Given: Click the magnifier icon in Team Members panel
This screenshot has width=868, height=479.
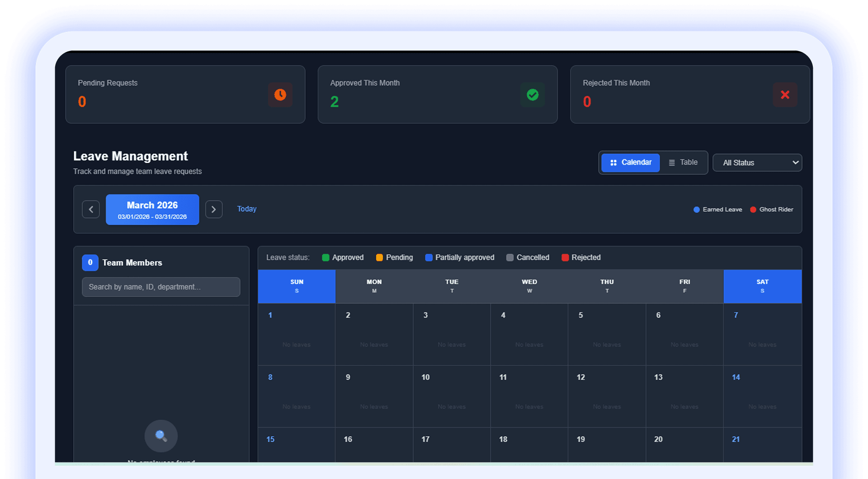Looking at the screenshot, I should pos(160,436).
